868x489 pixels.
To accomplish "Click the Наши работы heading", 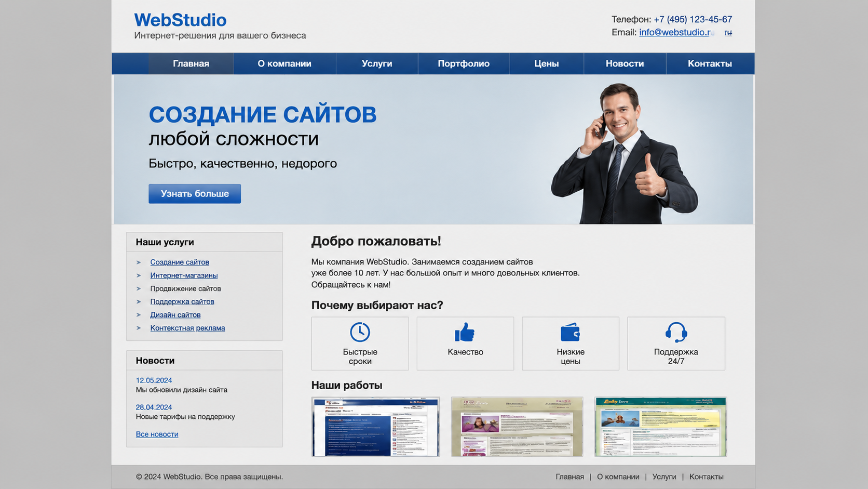I will tap(346, 385).
